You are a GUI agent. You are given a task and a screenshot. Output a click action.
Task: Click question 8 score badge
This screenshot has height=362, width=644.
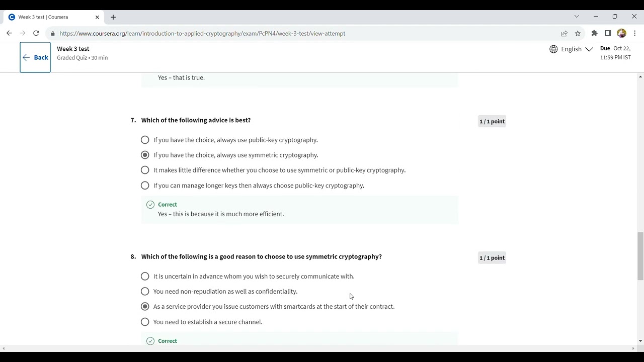click(x=492, y=258)
